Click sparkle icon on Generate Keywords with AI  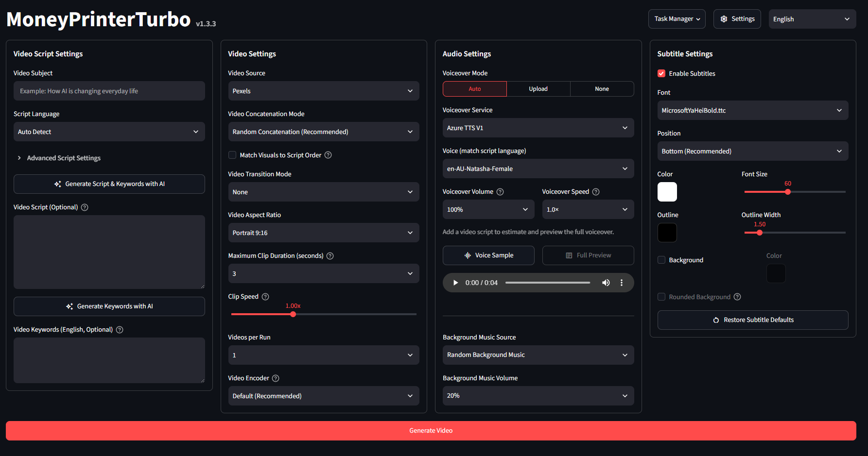69,306
